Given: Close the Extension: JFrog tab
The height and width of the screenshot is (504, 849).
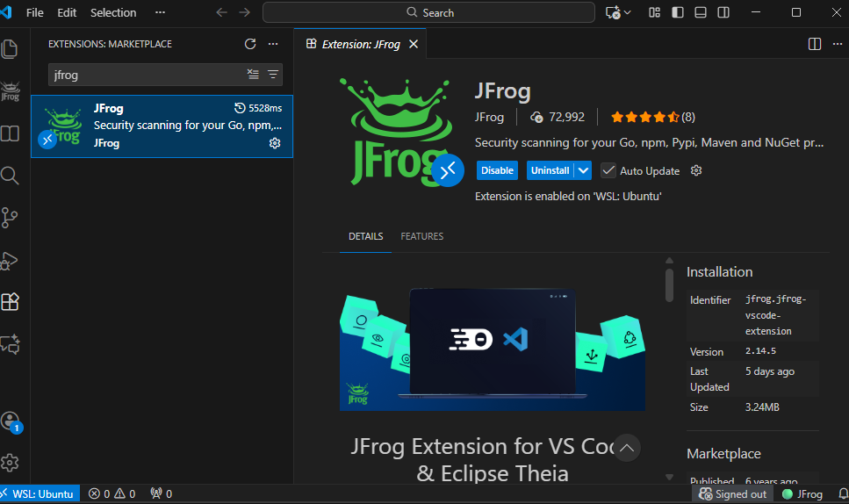Looking at the screenshot, I should pyautogui.click(x=414, y=44).
